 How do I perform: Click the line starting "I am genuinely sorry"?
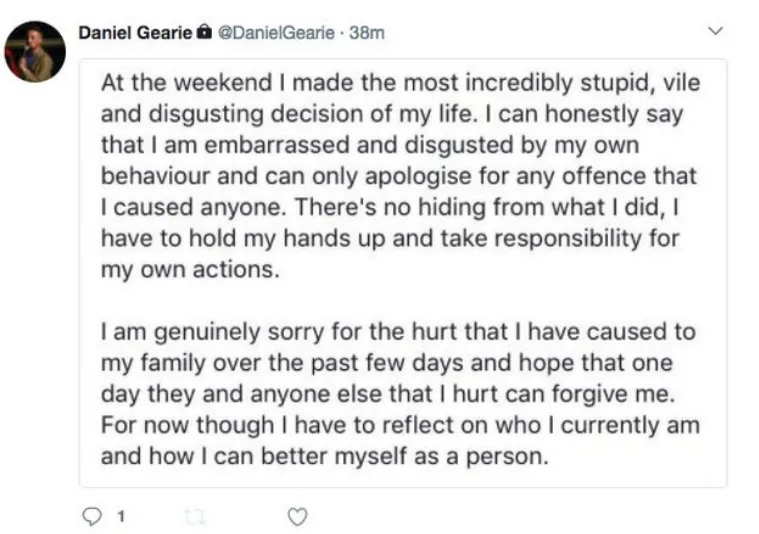point(398,331)
